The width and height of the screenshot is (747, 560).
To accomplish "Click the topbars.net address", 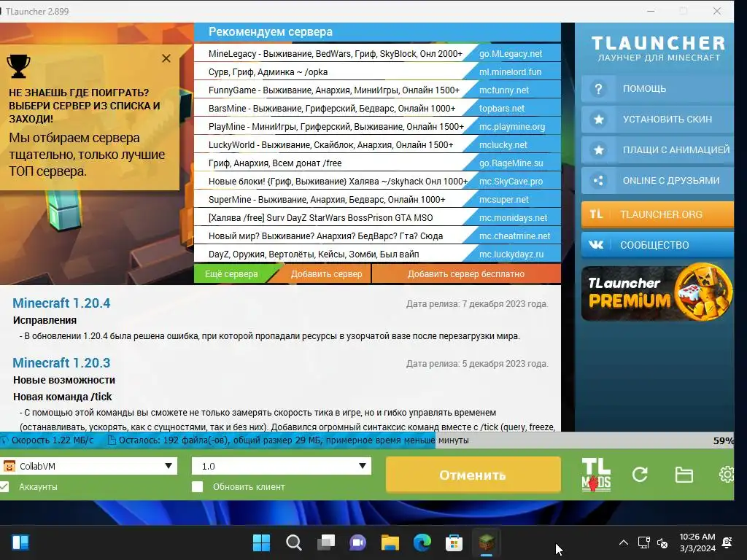I will [502, 108].
